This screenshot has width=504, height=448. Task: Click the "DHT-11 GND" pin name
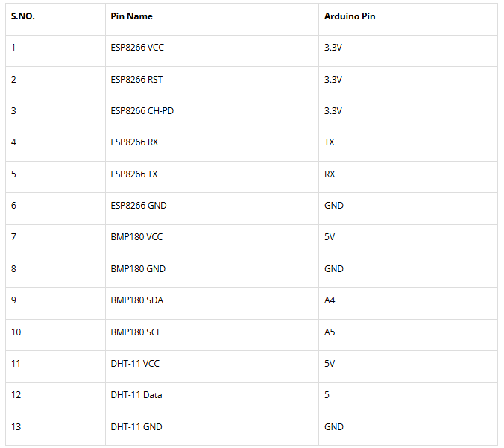(x=136, y=427)
